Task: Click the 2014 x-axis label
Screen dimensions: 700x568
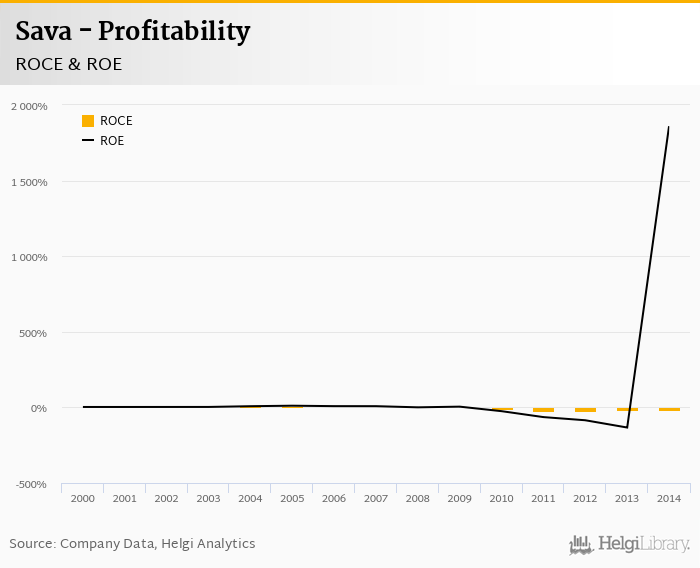Action: click(x=669, y=498)
